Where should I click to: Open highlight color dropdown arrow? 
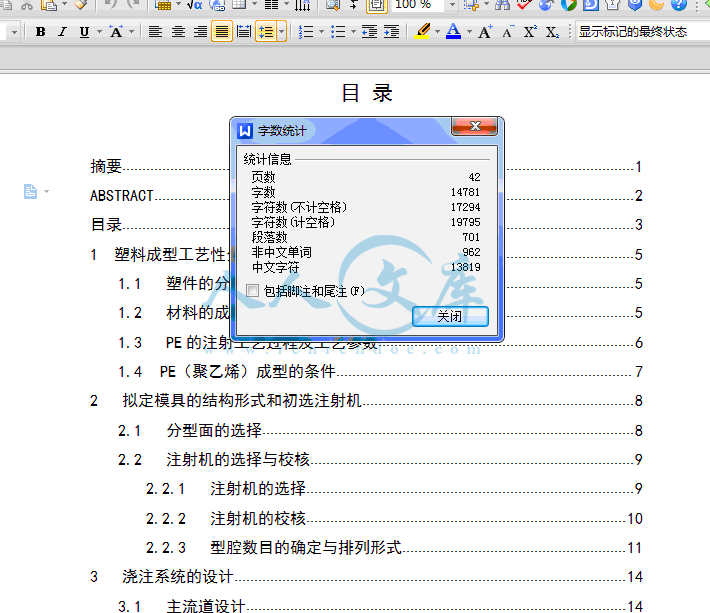point(437,32)
